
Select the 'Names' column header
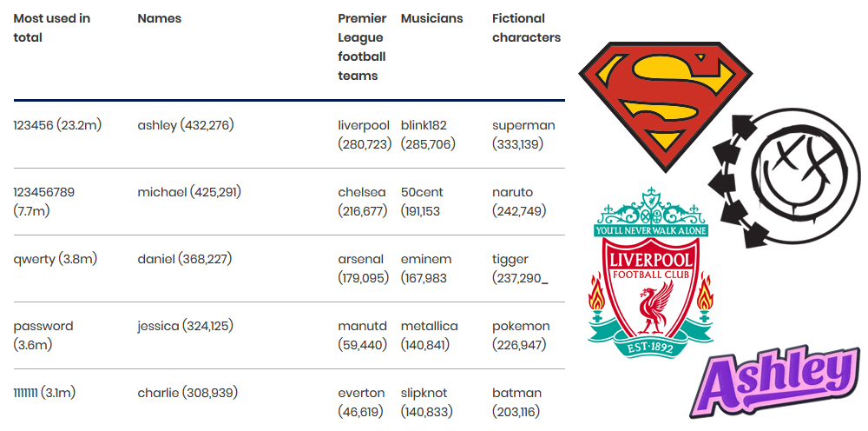tap(160, 18)
